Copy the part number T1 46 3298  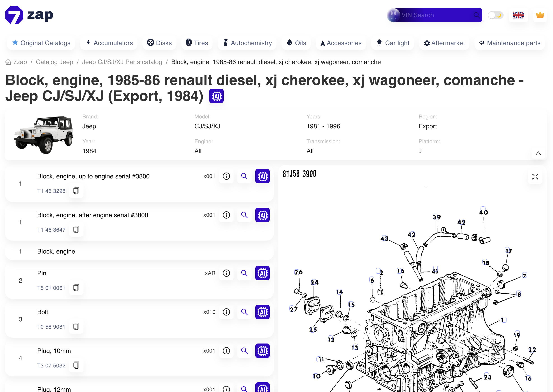coord(76,191)
